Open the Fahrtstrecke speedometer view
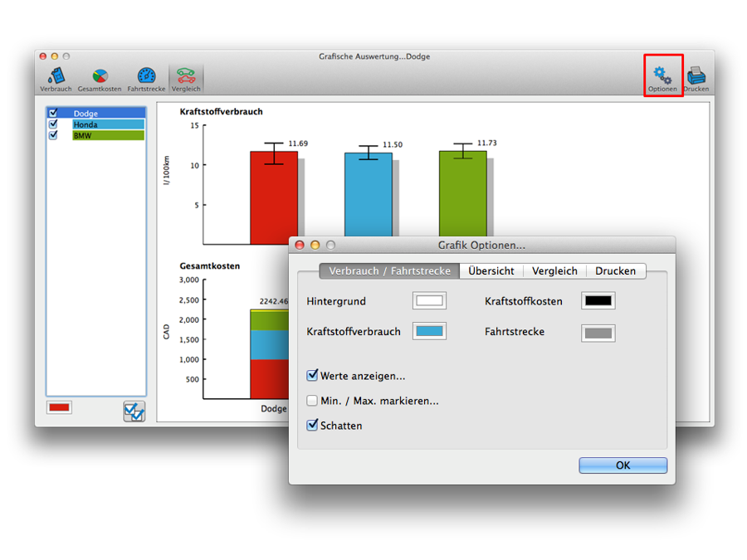This screenshot has height=560, width=747. pyautogui.click(x=146, y=78)
